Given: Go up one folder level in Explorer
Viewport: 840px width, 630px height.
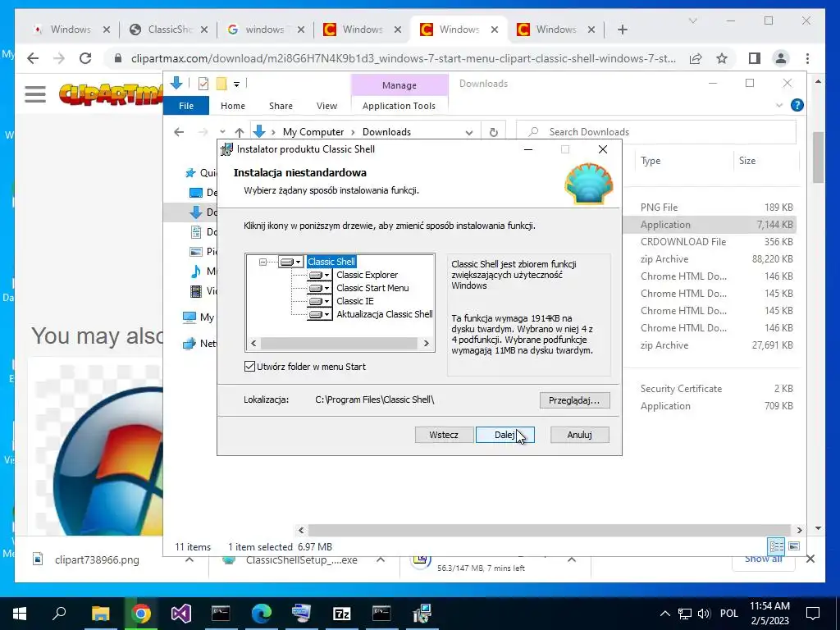Looking at the screenshot, I should (x=240, y=132).
